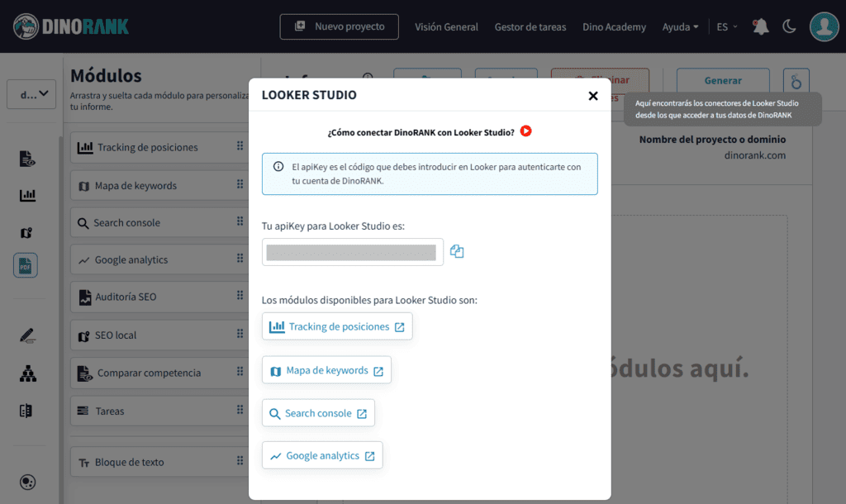Open sidebar position tracking chart icon
This screenshot has width=846, height=504.
(x=27, y=195)
